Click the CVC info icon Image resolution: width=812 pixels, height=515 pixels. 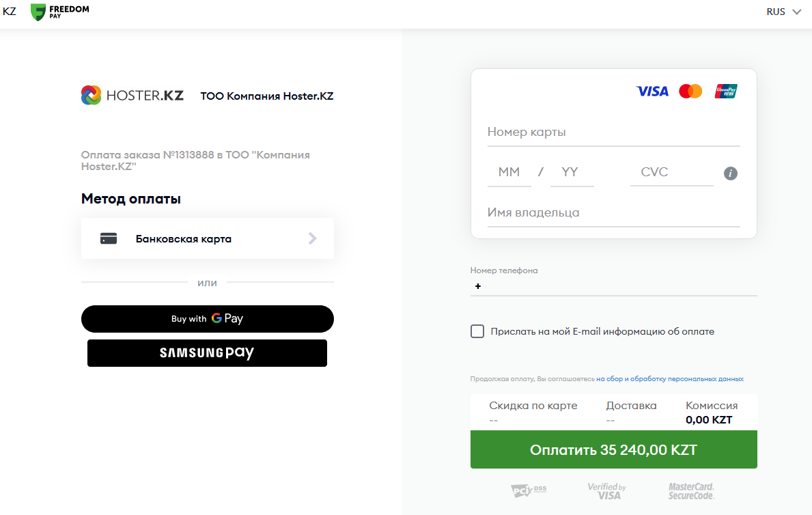tap(731, 173)
